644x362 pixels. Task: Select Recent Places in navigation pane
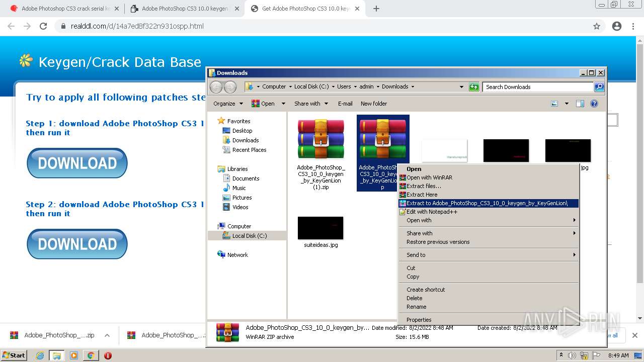pyautogui.click(x=249, y=150)
